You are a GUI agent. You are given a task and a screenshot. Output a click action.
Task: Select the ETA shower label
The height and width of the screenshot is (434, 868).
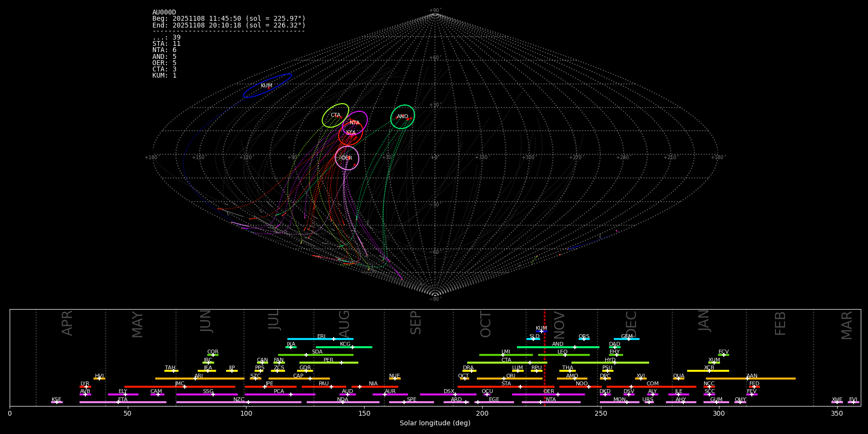[x=123, y=400]
